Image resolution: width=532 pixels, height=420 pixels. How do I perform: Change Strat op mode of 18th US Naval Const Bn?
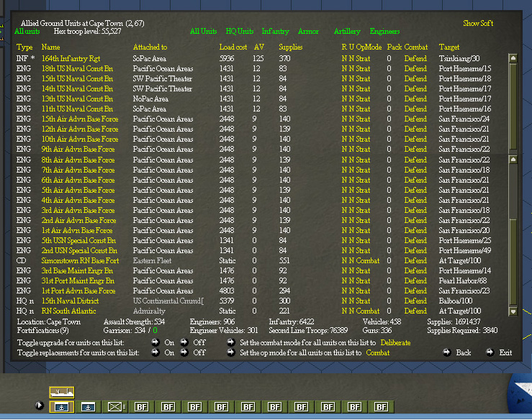point(363,69)
